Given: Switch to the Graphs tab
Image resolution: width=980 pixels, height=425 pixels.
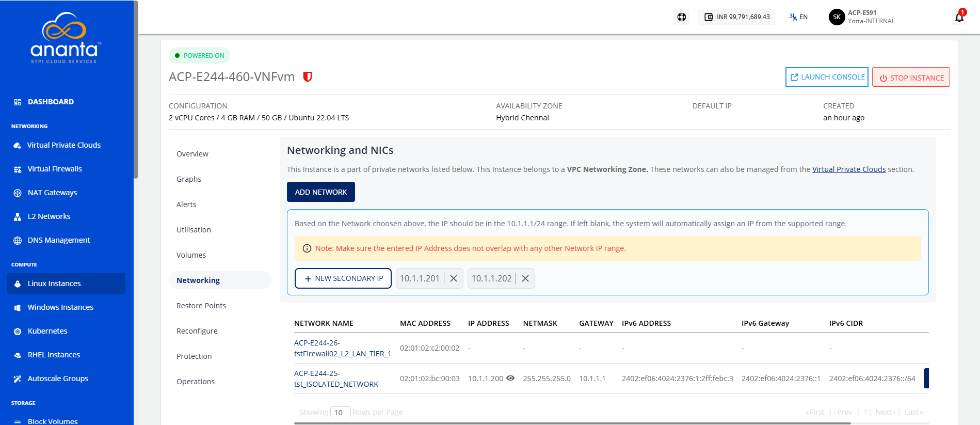Looking at the screenshot, I should click(x=189, y=179).
